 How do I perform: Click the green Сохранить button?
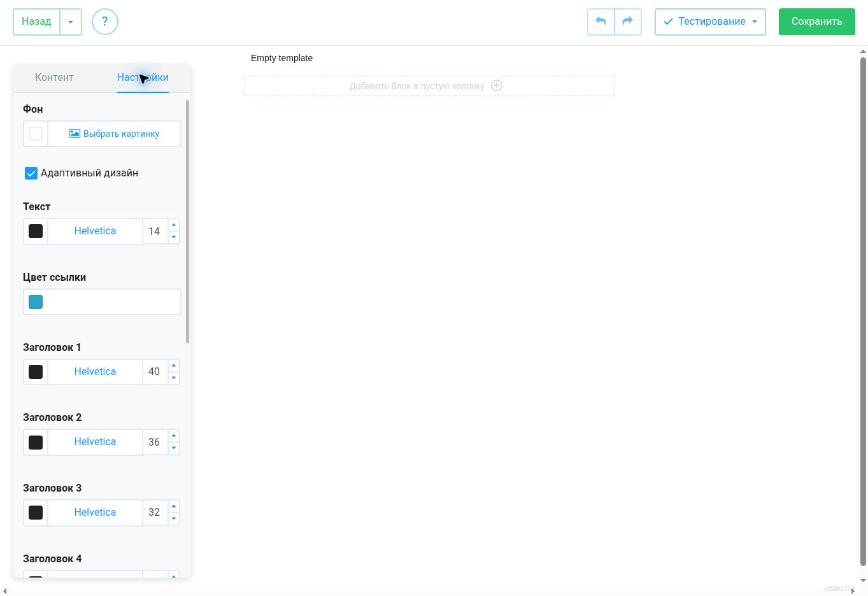pos(816,22)
